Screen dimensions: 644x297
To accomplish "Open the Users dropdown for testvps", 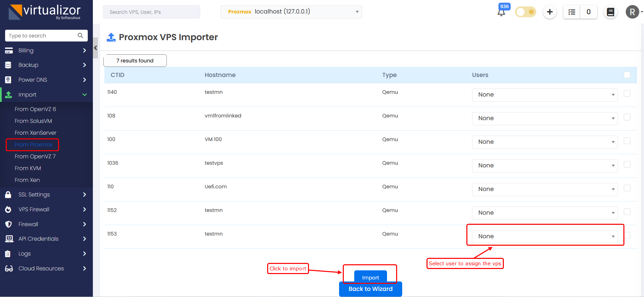I will coord(545,166).
